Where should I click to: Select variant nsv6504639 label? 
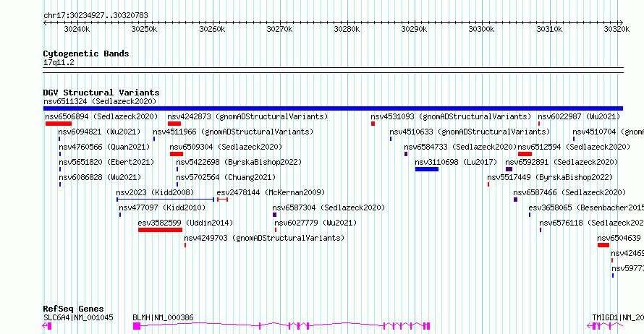click(x=619, y=238)
